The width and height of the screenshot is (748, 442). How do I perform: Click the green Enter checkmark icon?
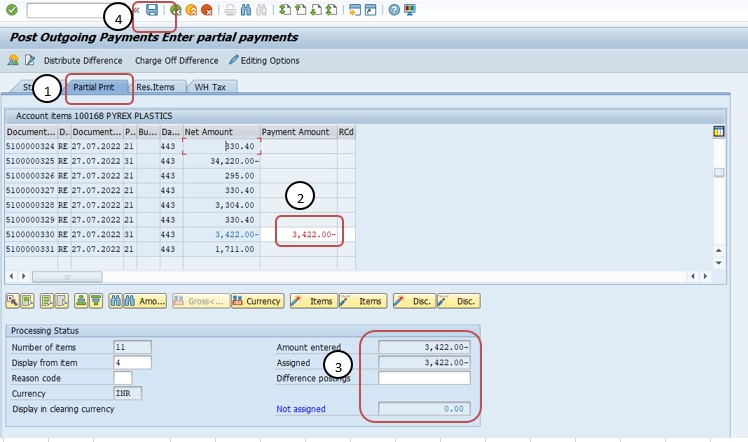click(x=12, y=10)
